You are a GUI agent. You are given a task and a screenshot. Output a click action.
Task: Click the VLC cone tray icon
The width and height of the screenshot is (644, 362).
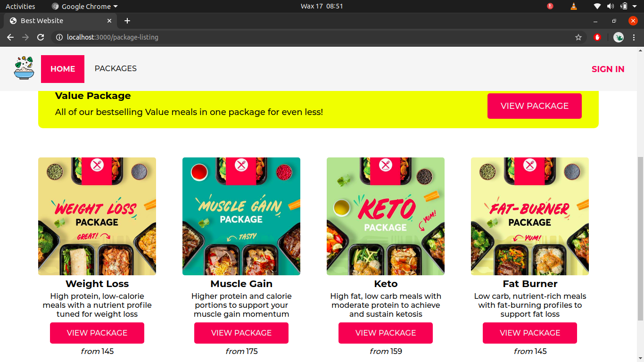point(573,6)
